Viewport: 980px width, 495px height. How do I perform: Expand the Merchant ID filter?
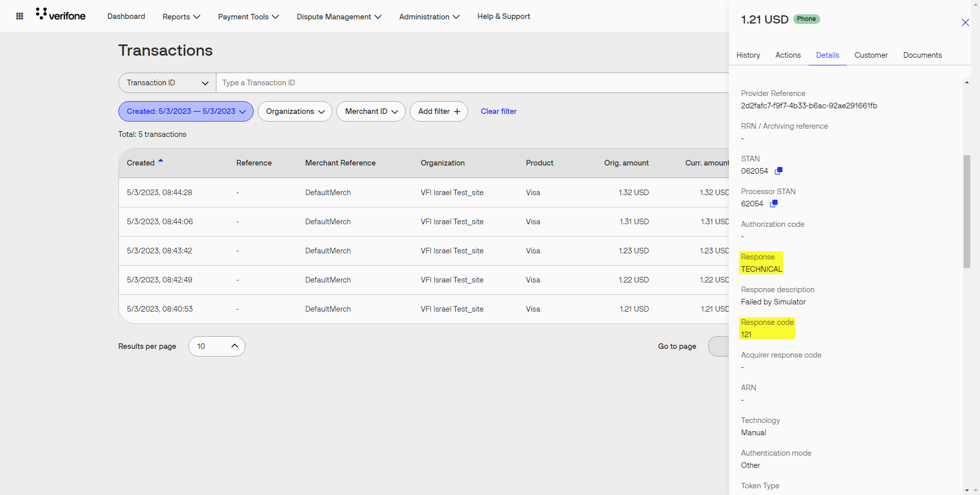(371, 111)
